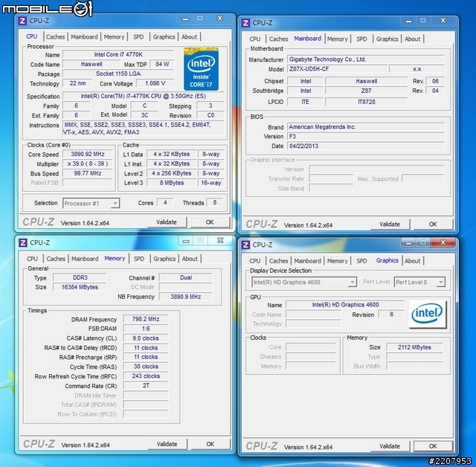The height and width of the screenshot is (467, 476).
Task: Click the GPU memory Size 2112 MBytes
Action: pyautogui.click(x=414, y=347)
